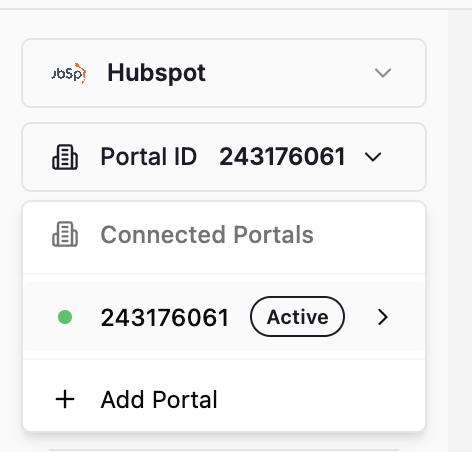Click the green active status dot
472x452 pixels.
point(65,317)
